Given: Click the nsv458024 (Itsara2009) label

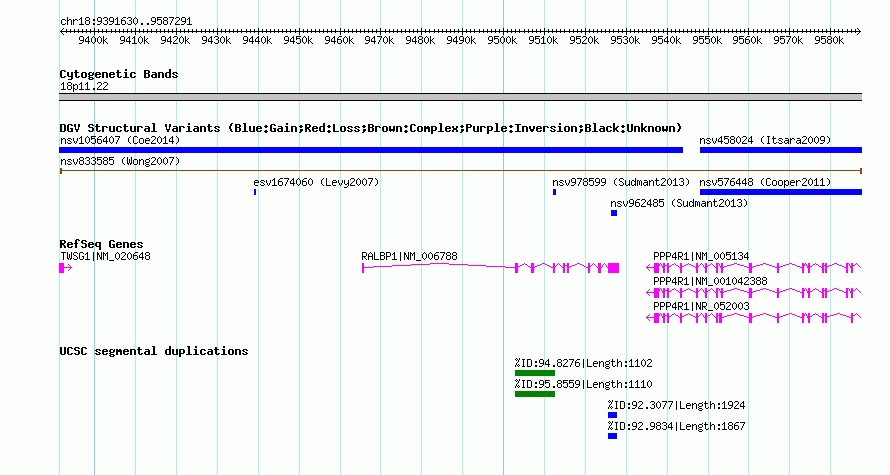Looking at the screenshot, I should pos(765,140).
